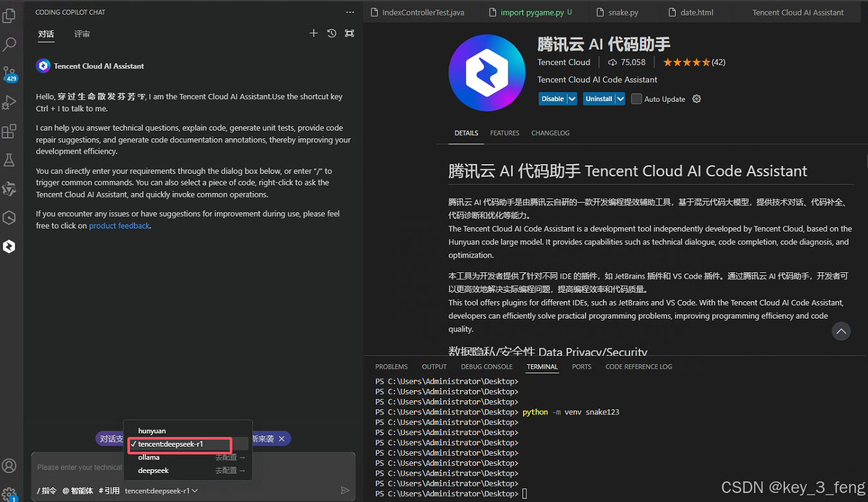
Task: Open the Search view in activity bar
Action: tap(9, 44)
